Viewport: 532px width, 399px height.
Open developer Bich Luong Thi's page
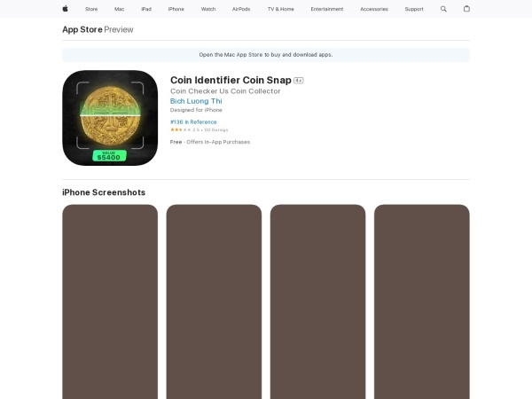click(196, 101)
